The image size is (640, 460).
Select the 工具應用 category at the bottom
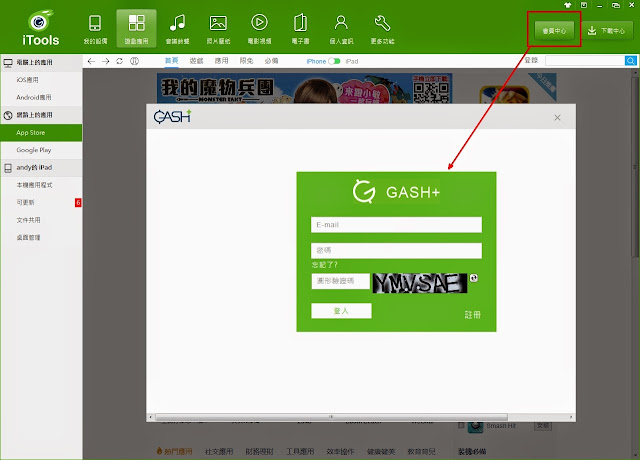(x=300, y=451)
